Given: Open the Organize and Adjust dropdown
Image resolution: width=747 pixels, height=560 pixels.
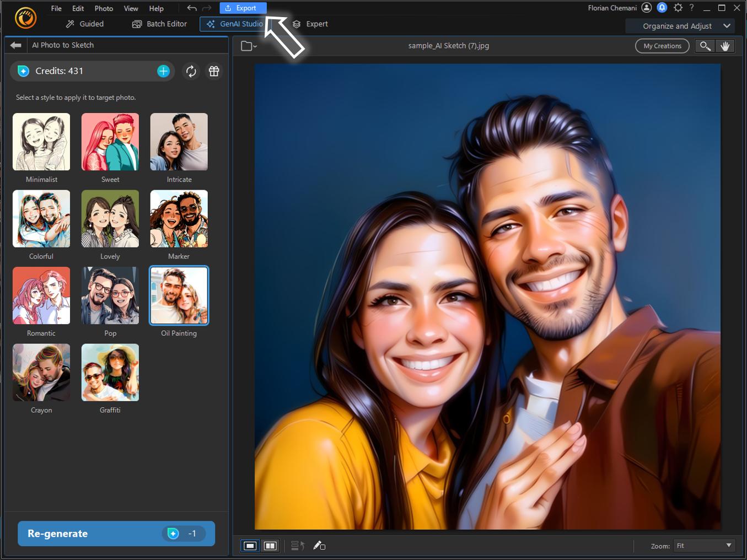Looking at the screenshot, I should coord(680,26).
